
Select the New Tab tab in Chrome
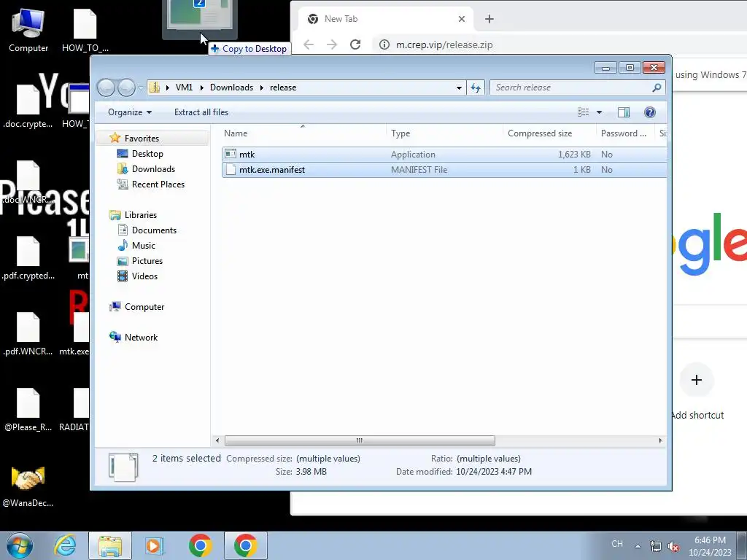click(386, 19)
